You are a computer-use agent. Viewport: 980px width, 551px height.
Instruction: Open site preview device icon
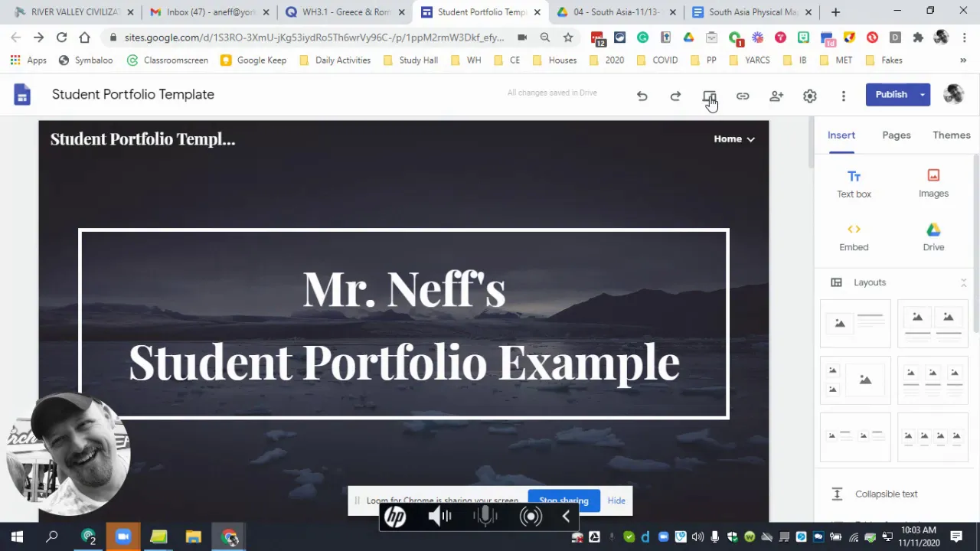pos(709,96)
